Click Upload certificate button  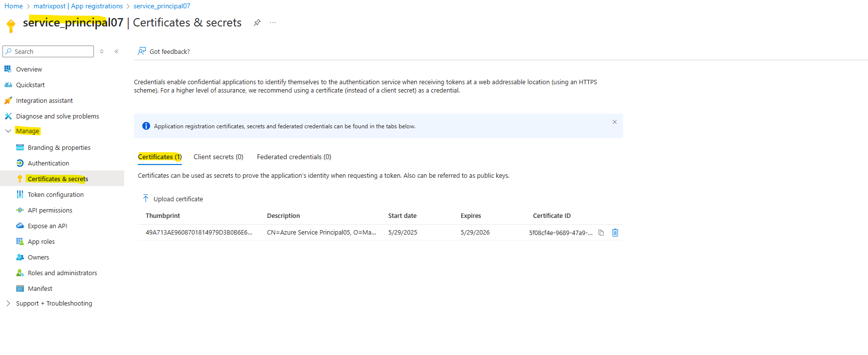[x=173, y=199]
